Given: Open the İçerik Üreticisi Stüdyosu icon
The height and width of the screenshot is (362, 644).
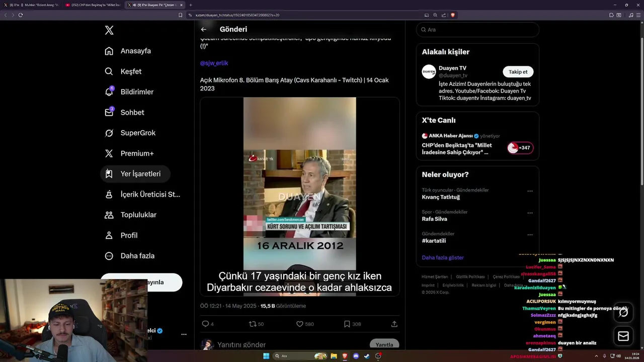Looking at the screenshot, I should tap(109, 194).
